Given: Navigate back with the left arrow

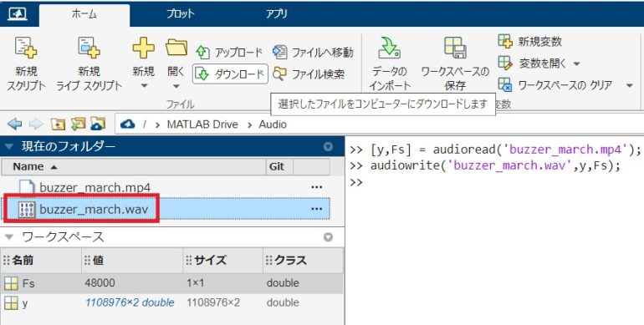Looking at the screenshot, I should (x=15, y=124).
